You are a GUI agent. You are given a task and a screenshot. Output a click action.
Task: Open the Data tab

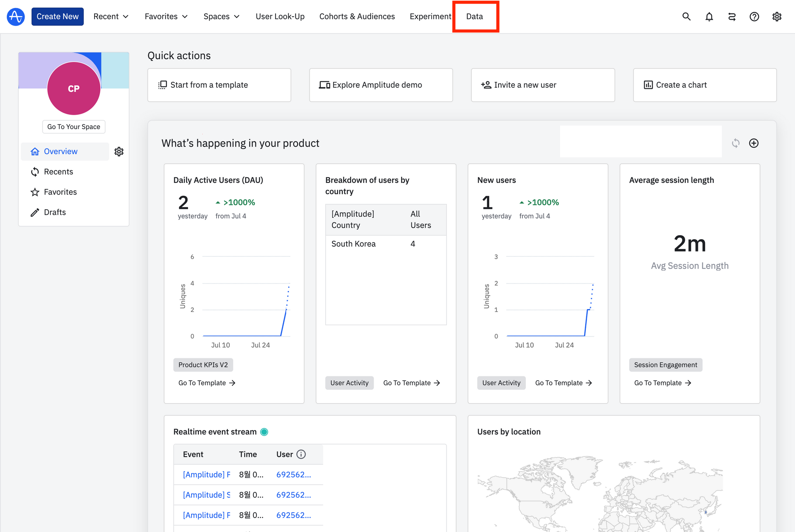475,17
